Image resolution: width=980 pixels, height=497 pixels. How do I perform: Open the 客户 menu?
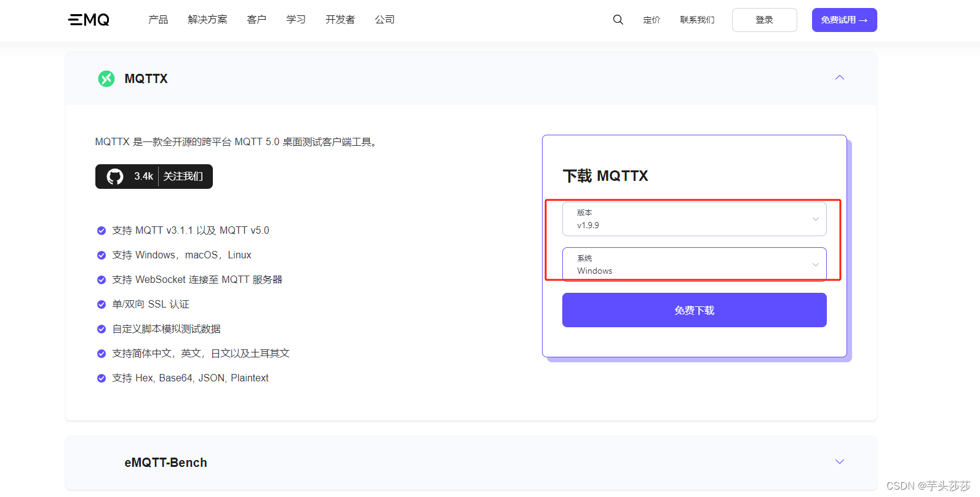pyautogui.click(x=257, y=20)
